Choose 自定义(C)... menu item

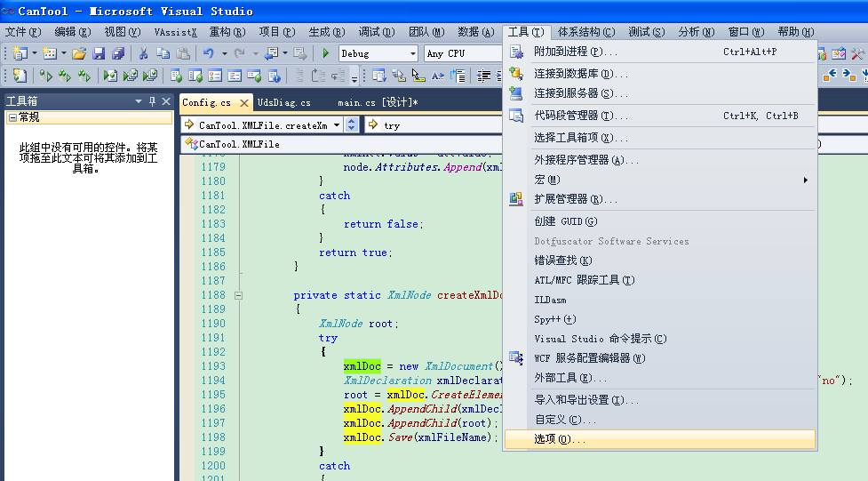coord(660,420)
